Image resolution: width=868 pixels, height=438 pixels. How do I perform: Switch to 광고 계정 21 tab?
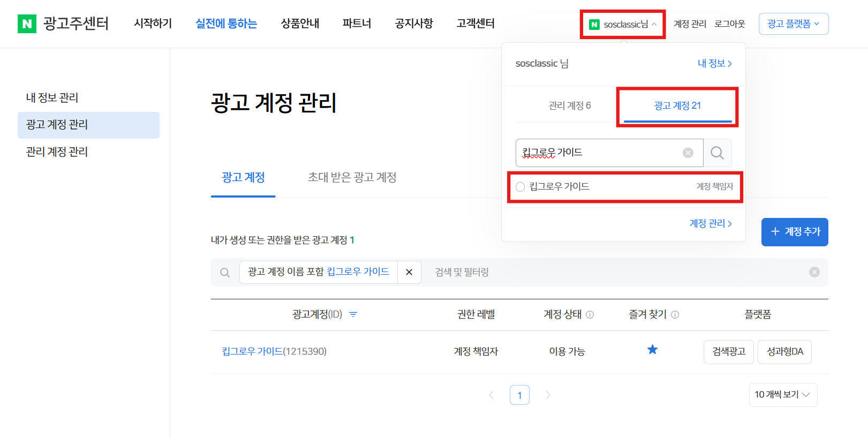[x=677, y=105]
